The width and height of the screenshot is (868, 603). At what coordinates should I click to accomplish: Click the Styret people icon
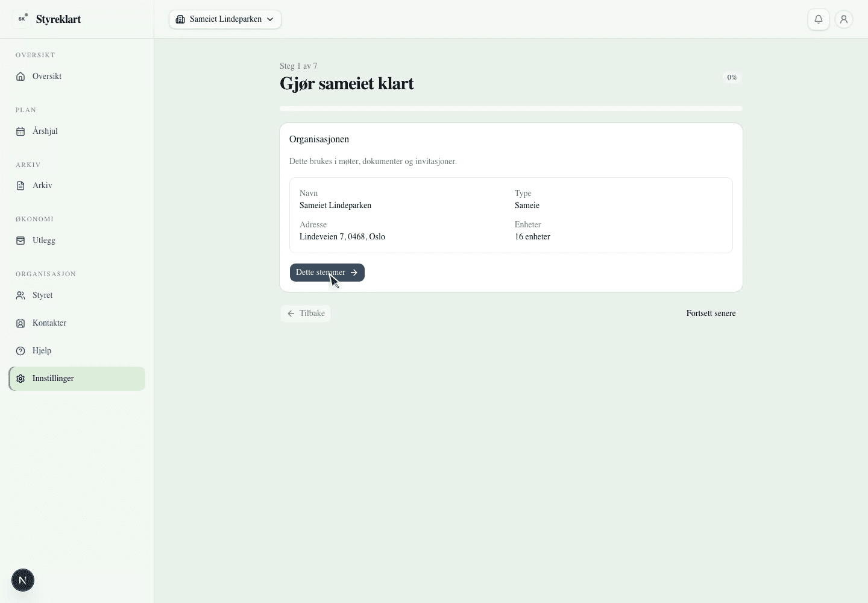[20, 295]
